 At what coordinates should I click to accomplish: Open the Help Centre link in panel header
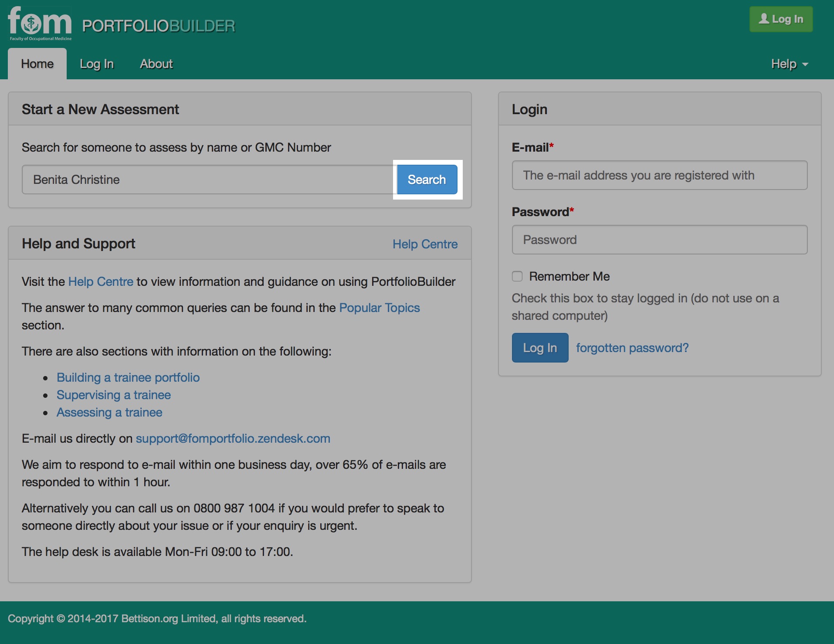(425, 244)
